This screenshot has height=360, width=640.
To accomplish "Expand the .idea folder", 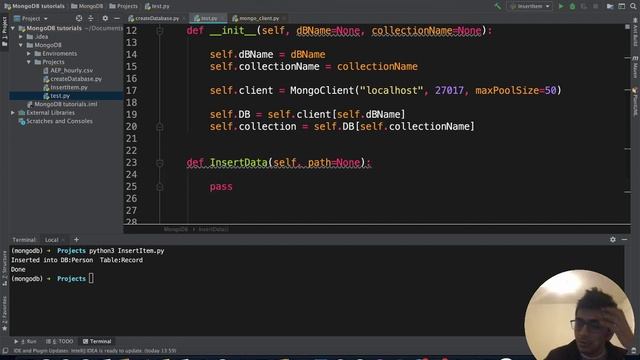I will 21,37.
